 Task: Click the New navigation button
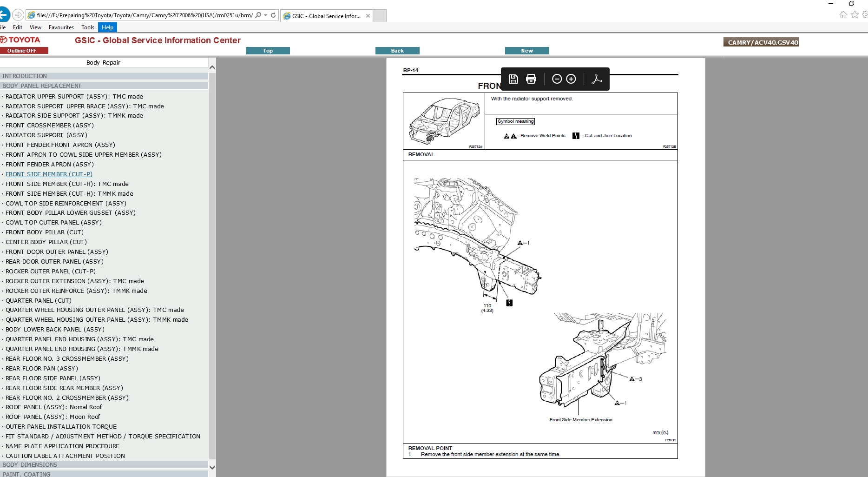tap(527, 51)
